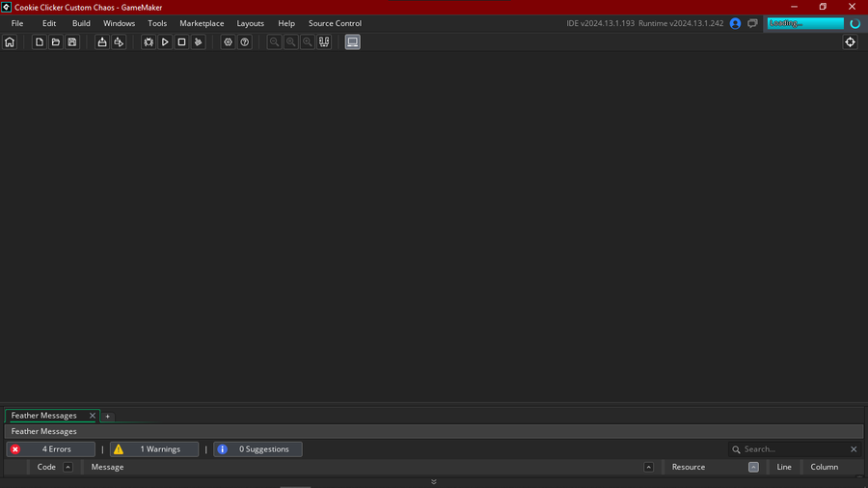Viewport: 868px width, 488px height.
Task: Clean the build cache broom icon
Action: 198,42
